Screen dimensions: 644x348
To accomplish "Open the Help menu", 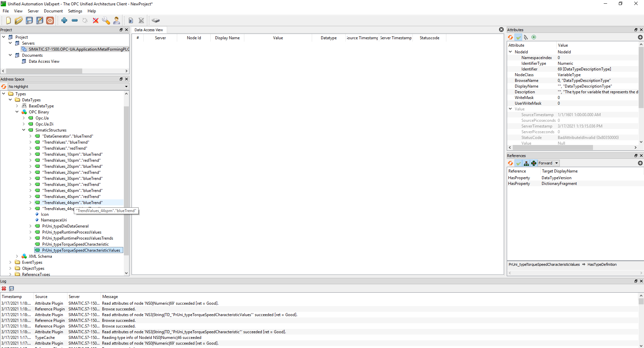I will point(92,11).
